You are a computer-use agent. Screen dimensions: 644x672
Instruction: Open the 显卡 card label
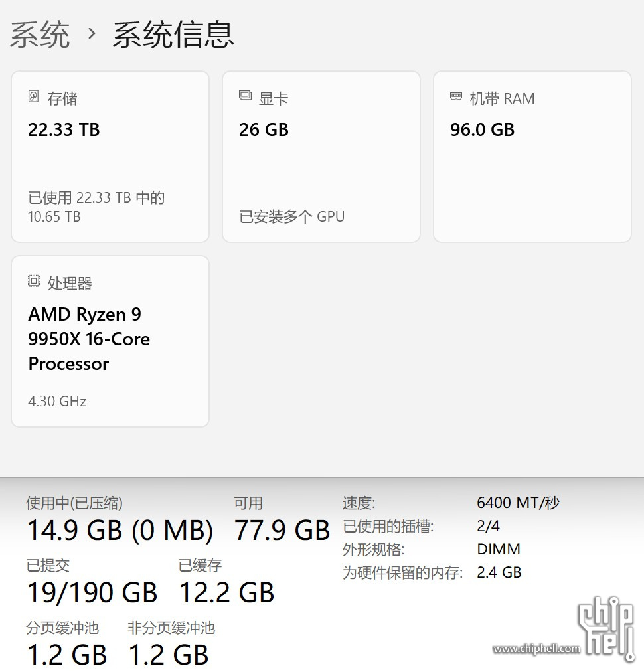click(274, 98)
